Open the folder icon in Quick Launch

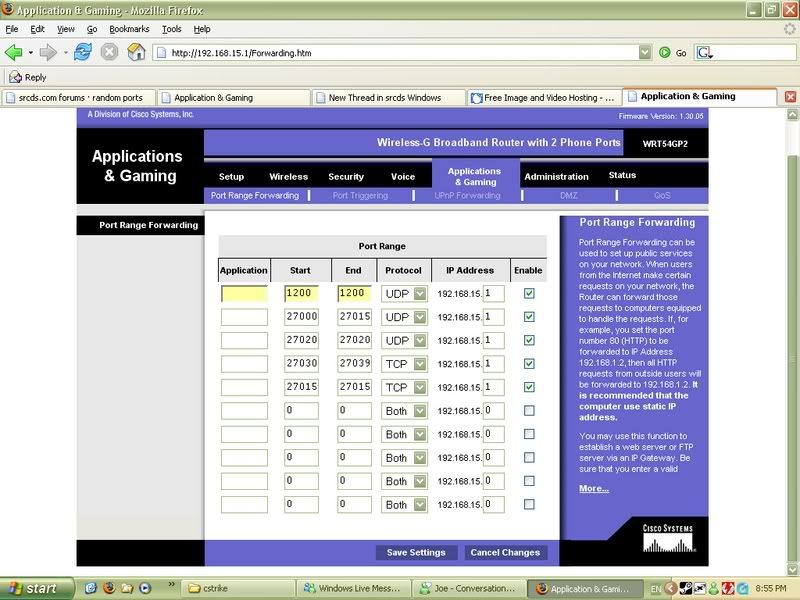[x=127, y=588]
